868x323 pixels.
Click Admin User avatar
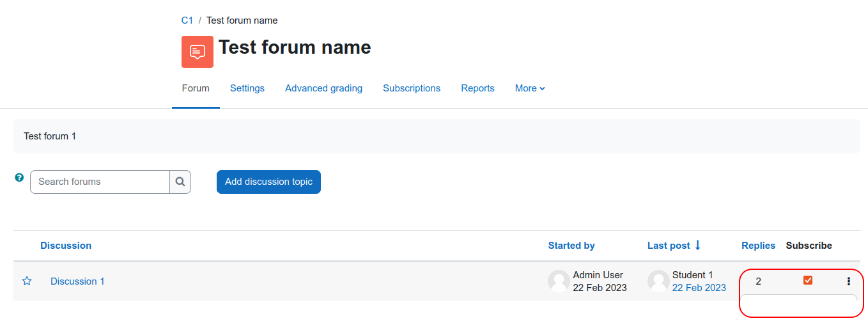coord(559,281)
